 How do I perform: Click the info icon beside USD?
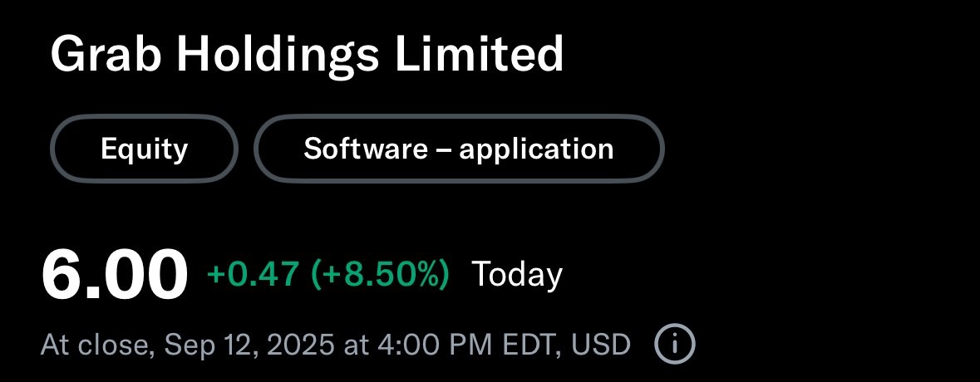(674, 343)
